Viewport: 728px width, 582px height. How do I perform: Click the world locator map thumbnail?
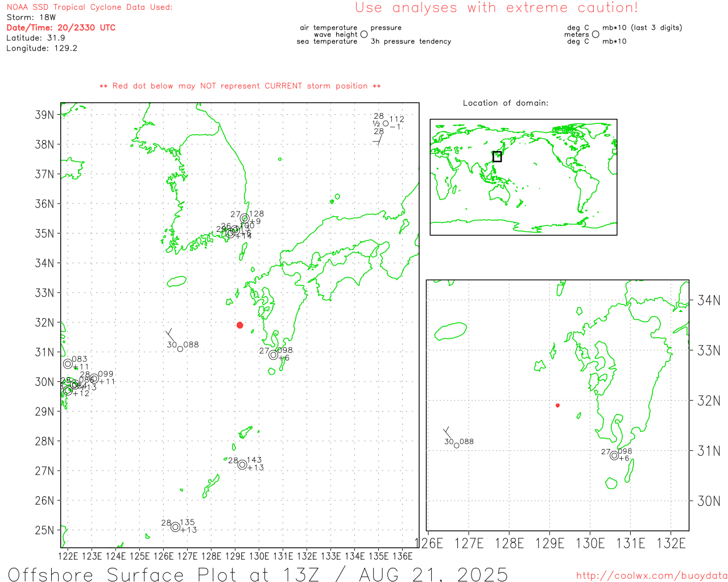523,177
